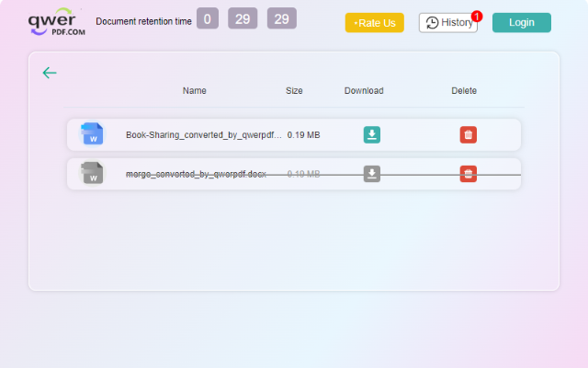Click the Login button
This screenshot has width=588, height=368.
coord(522,22)
